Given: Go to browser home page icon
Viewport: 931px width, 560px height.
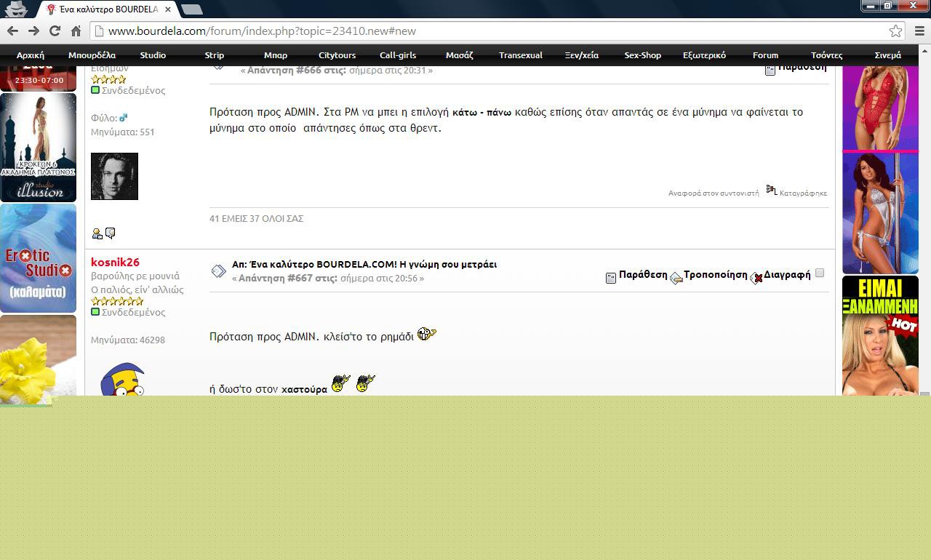Looking at the screenshot, I should [76, 31].
